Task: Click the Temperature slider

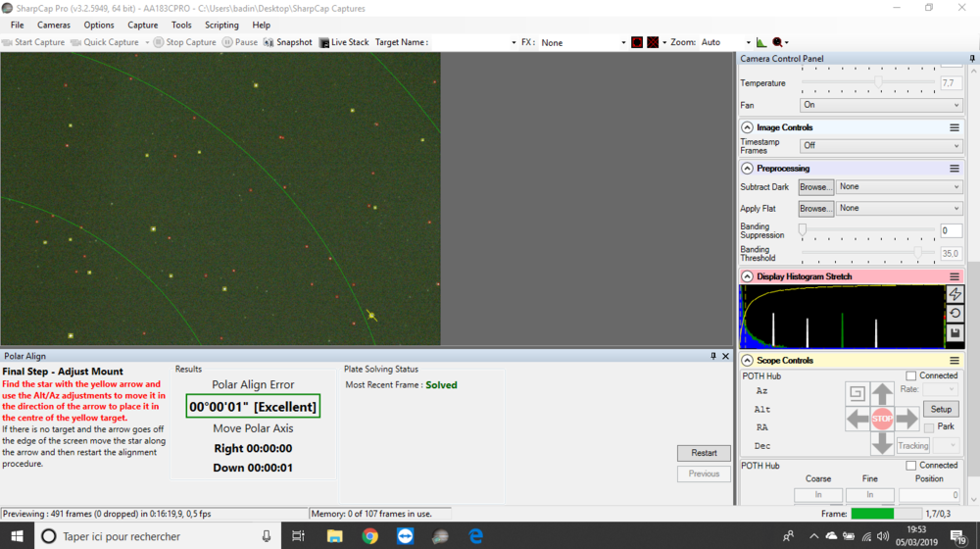Action: click(867, 82)
